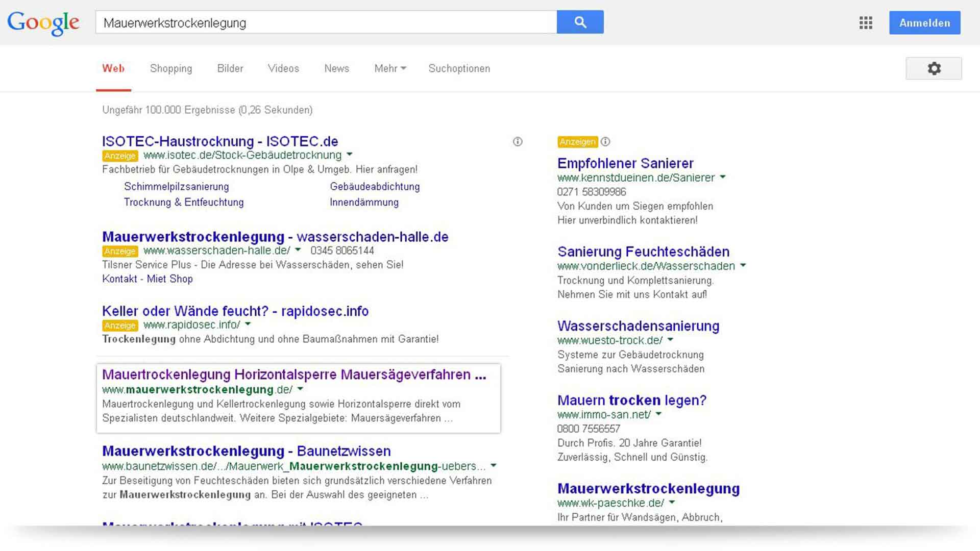This screenshot has width=980, height=551.
Task: Click the Miet Shop sitelink
Action: coord(170,279)
